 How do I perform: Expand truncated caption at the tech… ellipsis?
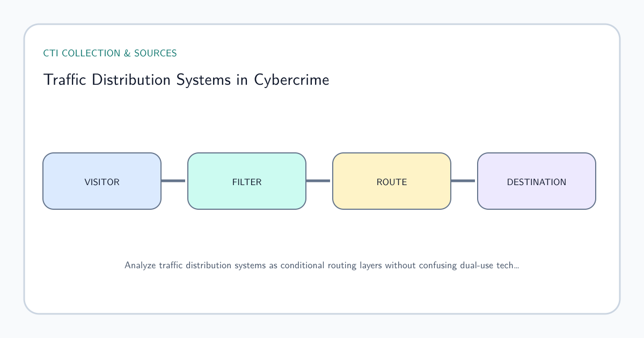coord(510,265)
